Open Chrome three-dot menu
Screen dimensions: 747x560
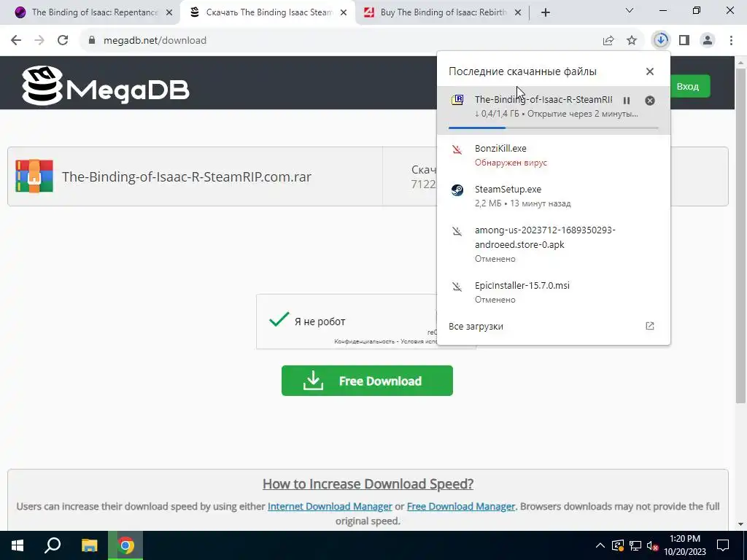click(731, 41)
